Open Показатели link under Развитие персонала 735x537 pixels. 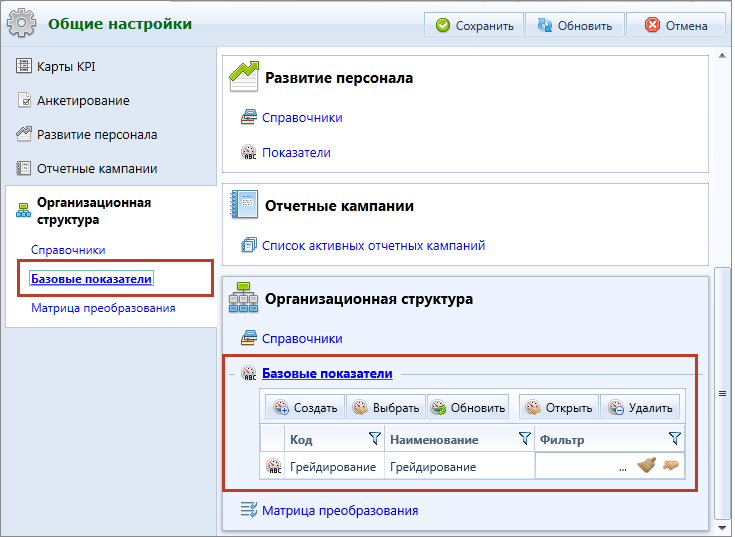(296, 153)
